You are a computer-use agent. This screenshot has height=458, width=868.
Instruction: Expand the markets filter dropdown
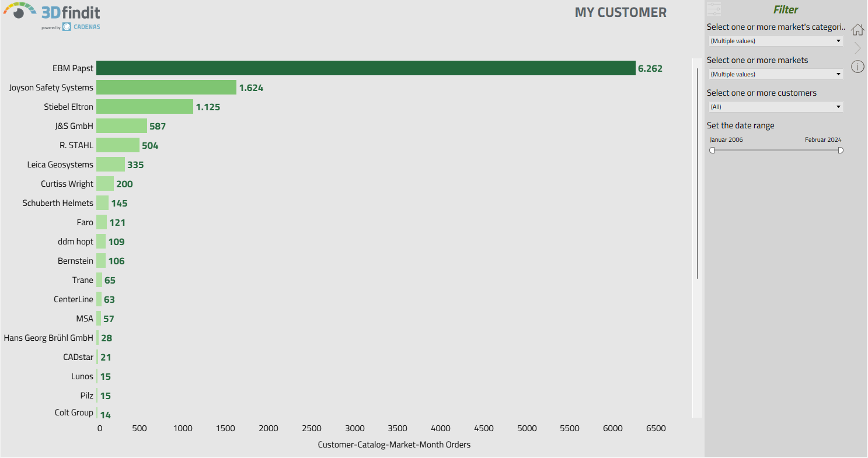coord(775,74)
